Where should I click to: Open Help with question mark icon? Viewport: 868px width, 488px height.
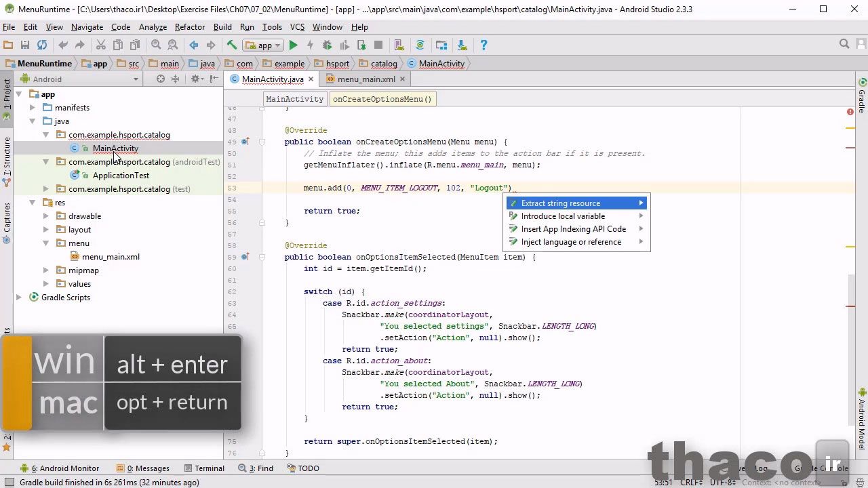(484, 45)
